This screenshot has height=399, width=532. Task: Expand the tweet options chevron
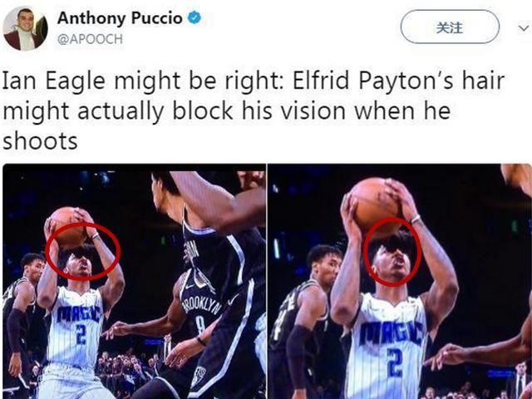coord(524,28)
